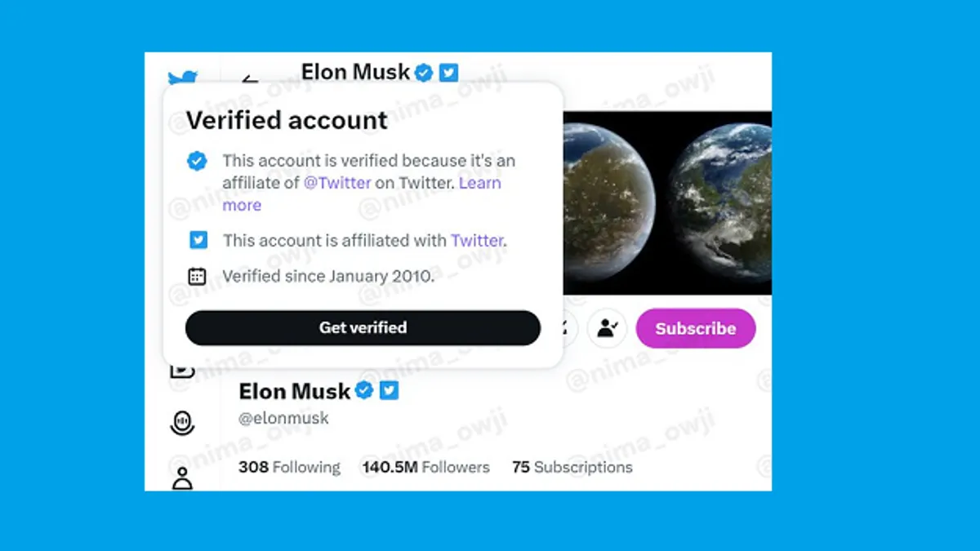980x551 pixels.
Task: Open the 308 Following list
Action: point(289,468)
